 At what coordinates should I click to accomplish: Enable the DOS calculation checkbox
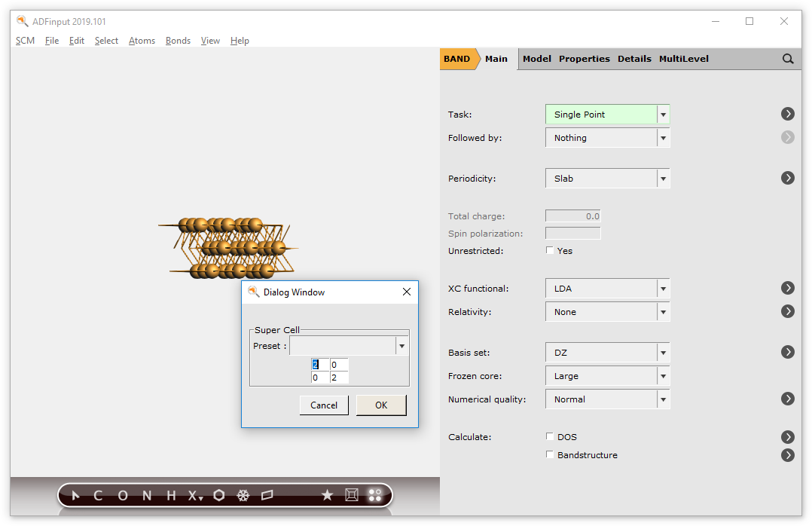pyautogui.click(x=550, y=436)
